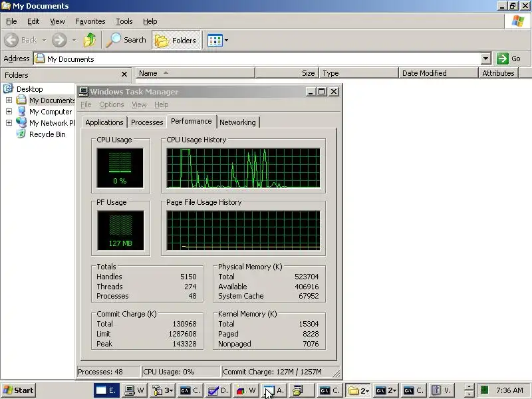Select Recycle Bin in folder tree
The width and height of the screenshot is (532, 399).
pyautogui.click(x=47, y=134)
